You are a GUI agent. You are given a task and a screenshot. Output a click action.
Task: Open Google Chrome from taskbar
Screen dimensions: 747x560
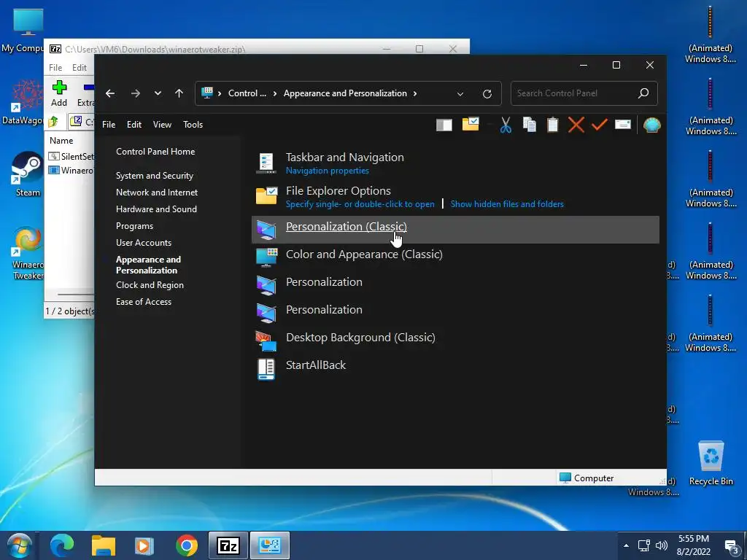coord(186,545)
